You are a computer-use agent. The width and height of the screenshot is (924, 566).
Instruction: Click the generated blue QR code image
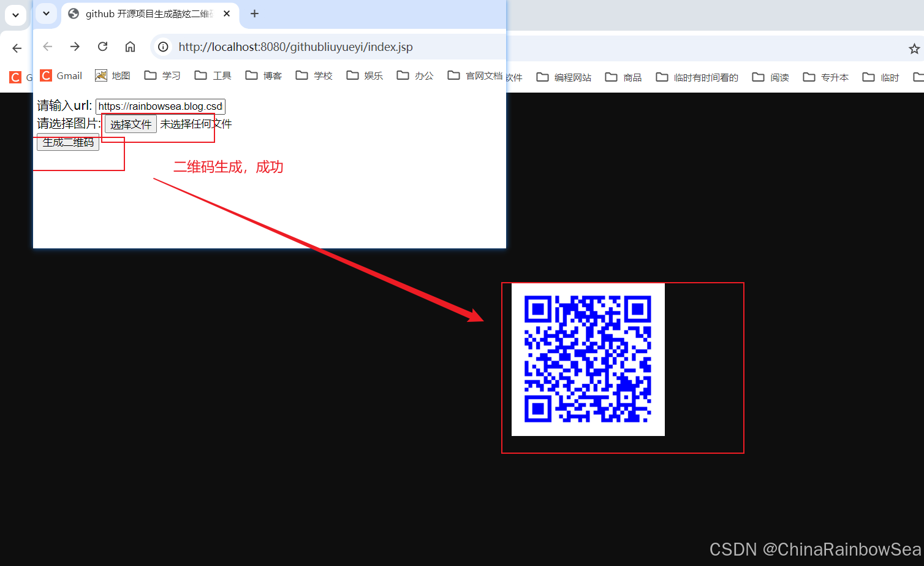pos(588,359)
